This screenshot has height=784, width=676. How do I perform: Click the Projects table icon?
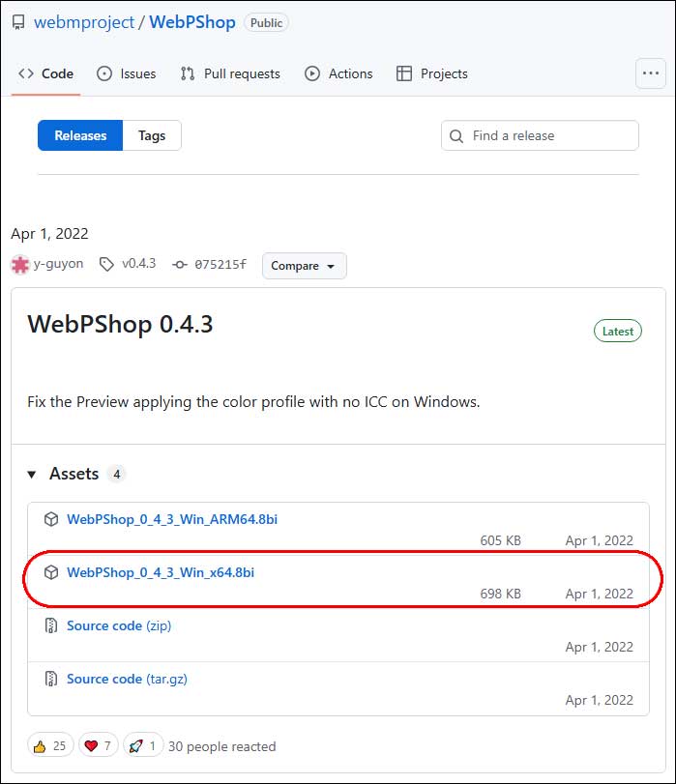coord(403,73)
